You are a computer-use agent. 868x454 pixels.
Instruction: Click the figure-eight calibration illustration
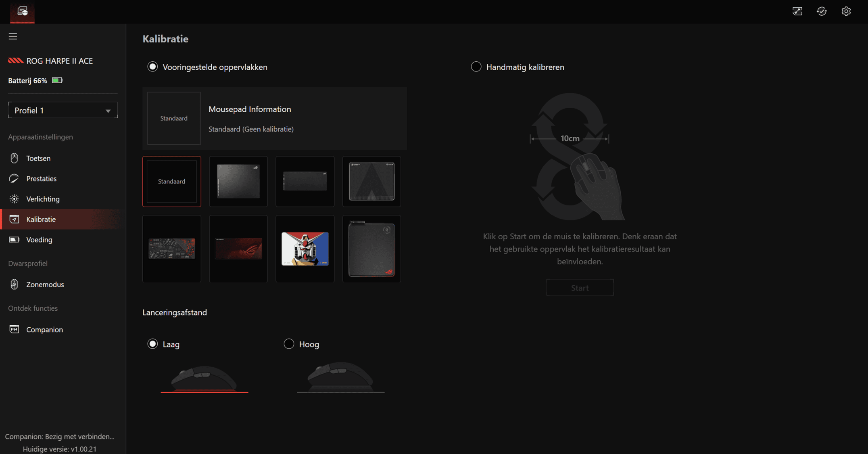[x=578, y=157]
